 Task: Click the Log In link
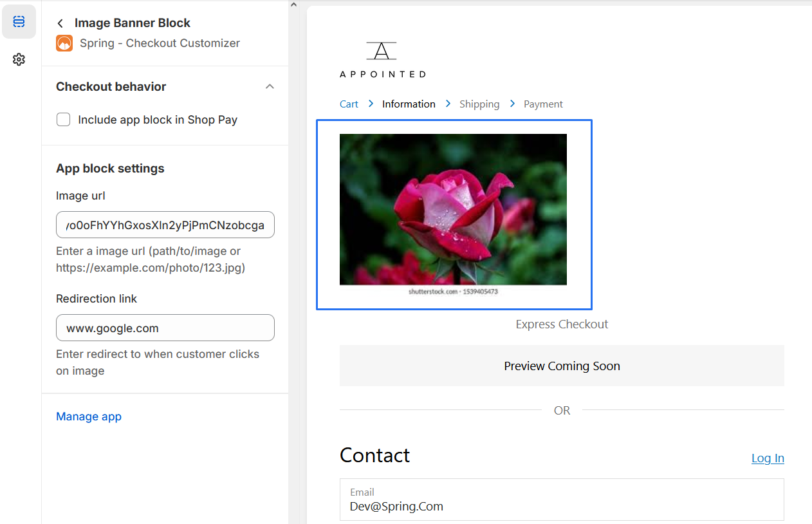point(768,458)
